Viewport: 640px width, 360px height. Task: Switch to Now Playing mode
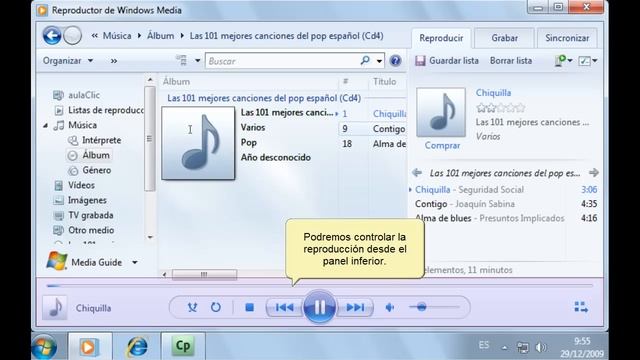(x=581, y=307)
